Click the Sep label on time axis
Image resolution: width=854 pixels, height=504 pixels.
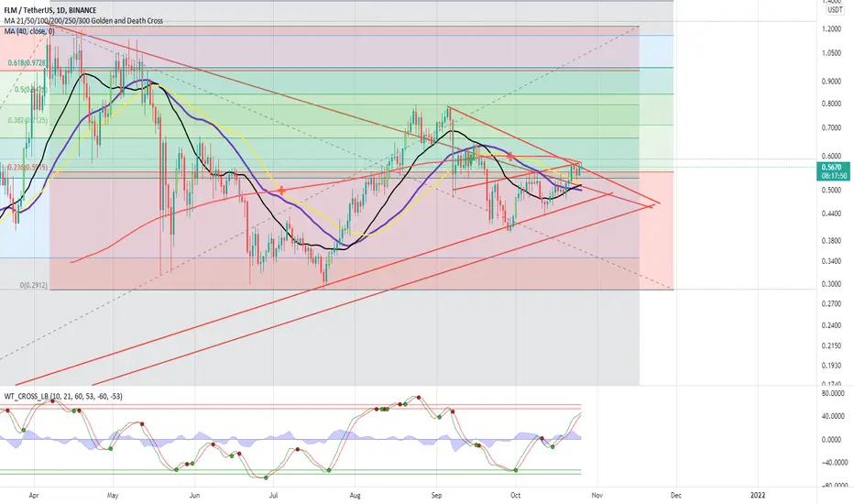pos(436,495)
